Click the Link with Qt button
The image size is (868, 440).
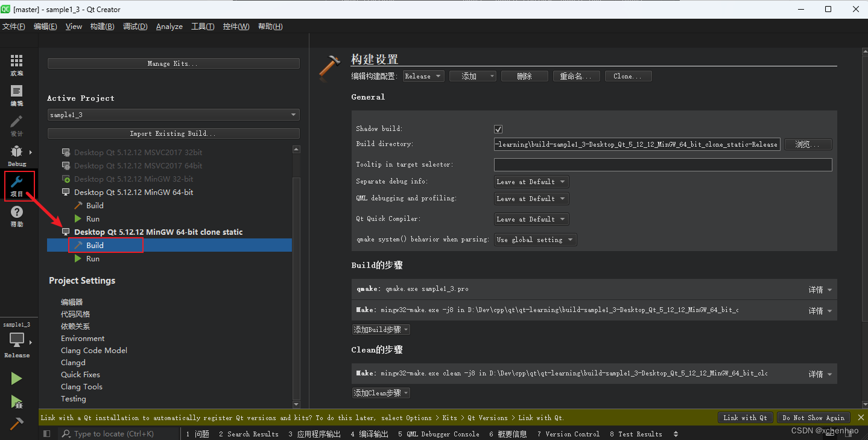point(746,418)
